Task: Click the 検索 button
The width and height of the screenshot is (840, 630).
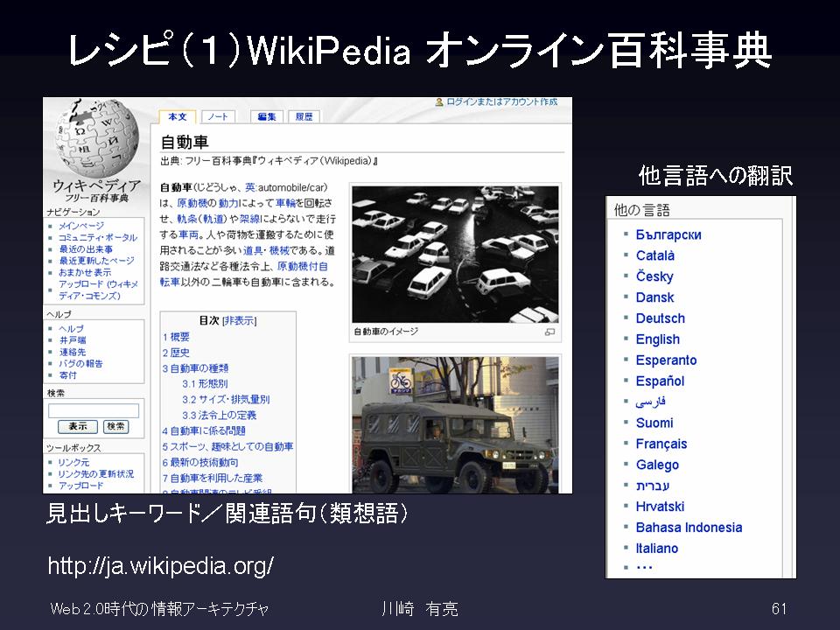Action: pyautogui.click(x=115, y=426)
